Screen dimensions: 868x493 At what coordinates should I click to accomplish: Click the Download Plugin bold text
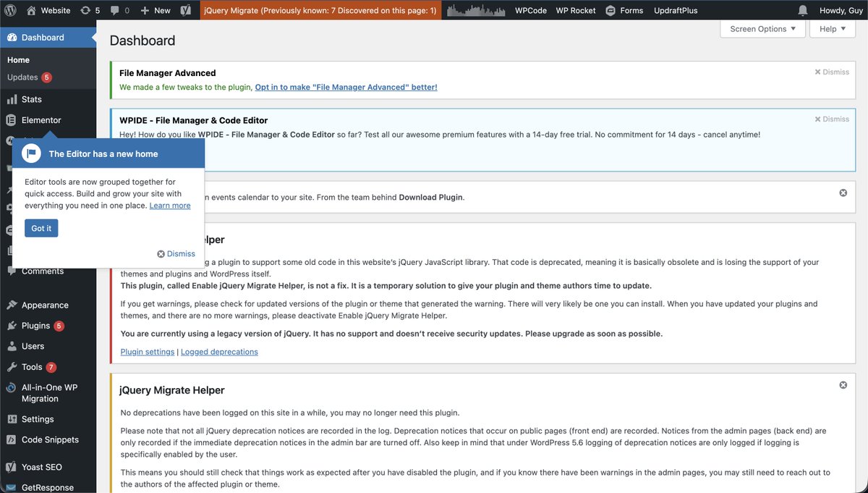tap(430, 197)
